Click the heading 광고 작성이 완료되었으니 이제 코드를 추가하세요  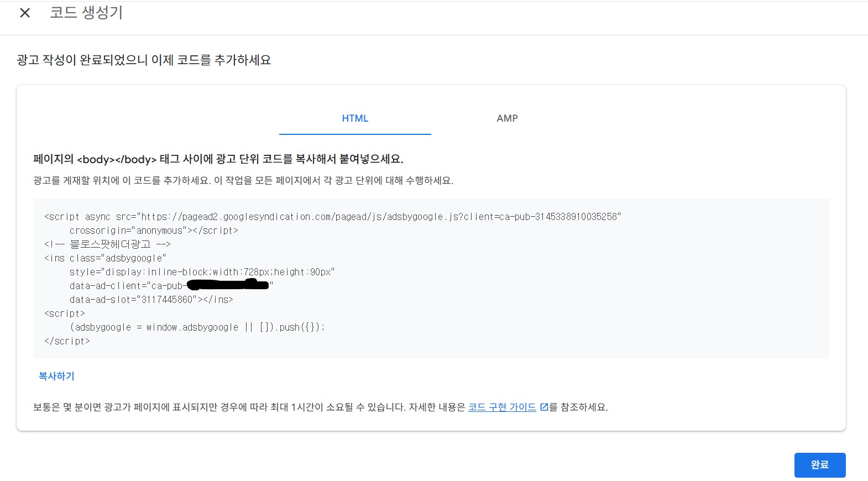click(144, 60)
